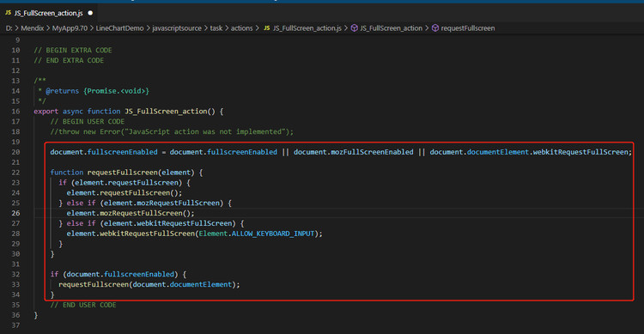Click the '// END EXTRA CODE' comment
Viewport: 644px width, 334px height.
click(x=69, y=60)
